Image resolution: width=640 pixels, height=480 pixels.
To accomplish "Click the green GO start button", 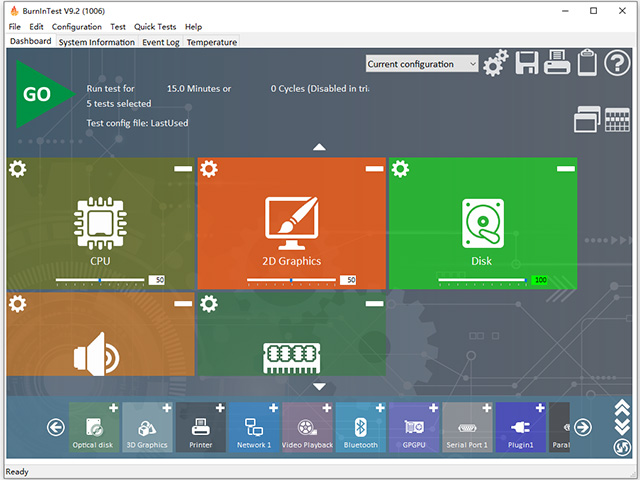I will click(38, 95).
